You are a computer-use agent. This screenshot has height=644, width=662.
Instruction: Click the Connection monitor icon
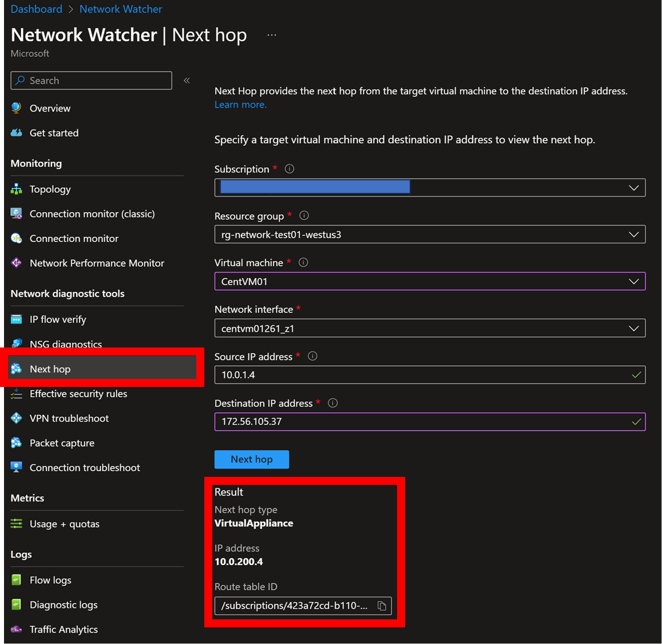16,239
